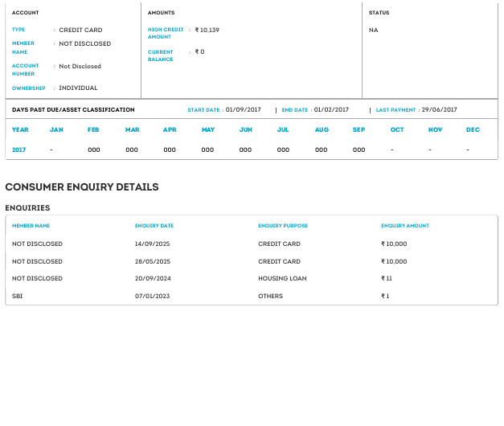Click the FEB 2017 value 000
The image size is (504, 426).
pyautogui.click(x=94, y=150)
